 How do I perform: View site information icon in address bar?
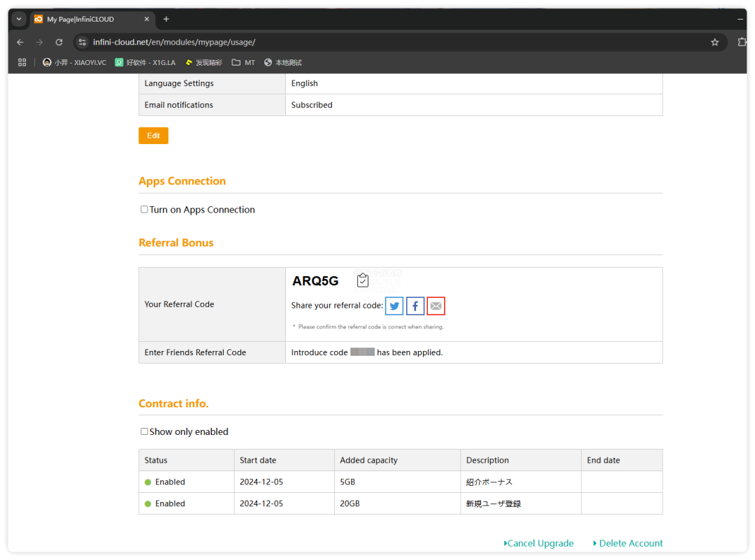pos(82,42)
